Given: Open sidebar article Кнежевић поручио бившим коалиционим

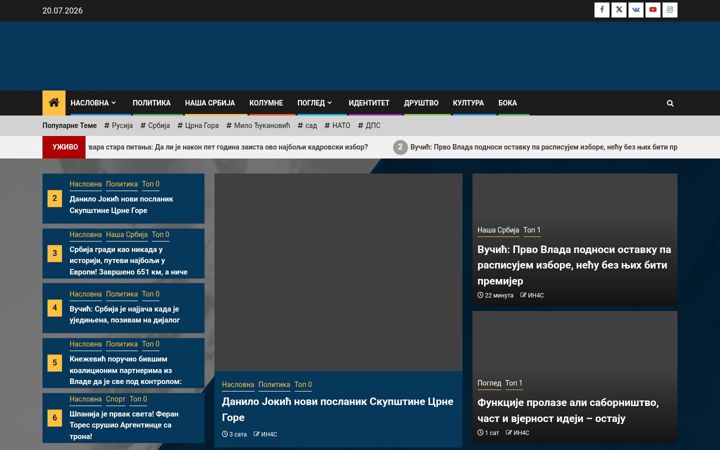Looking at the screenshot, I should pyautogui.click(x=125, y=370).
